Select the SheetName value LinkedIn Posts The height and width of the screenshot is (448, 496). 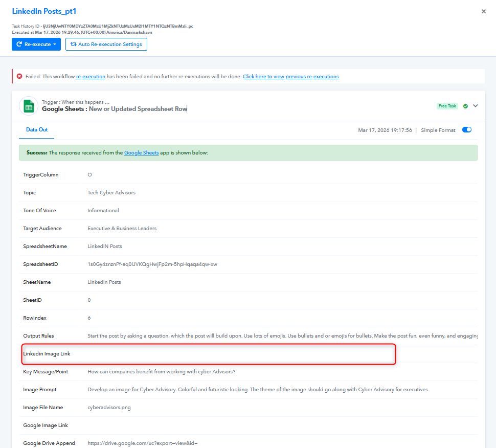[x=104, y=282]
